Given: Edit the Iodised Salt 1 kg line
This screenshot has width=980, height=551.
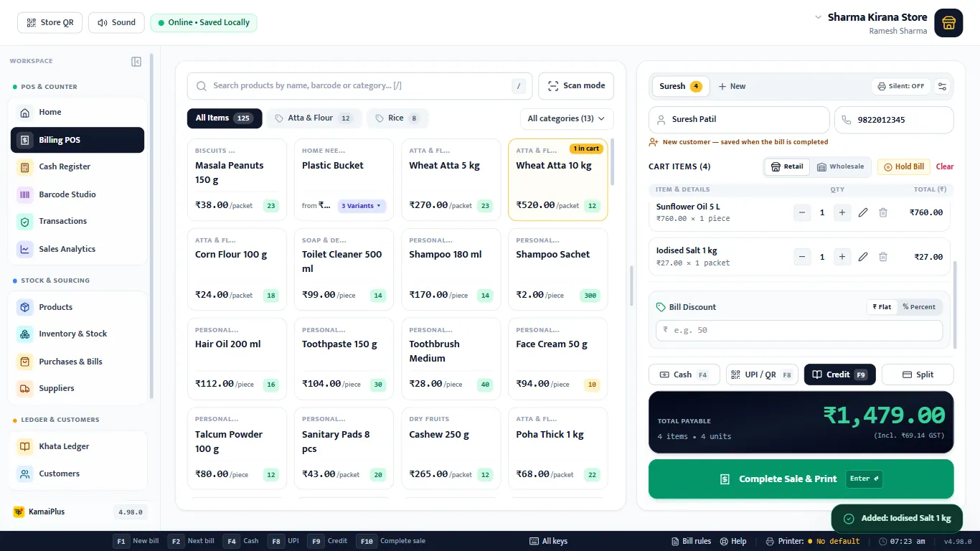Looking at the screenshot, I should click(863, 257).
